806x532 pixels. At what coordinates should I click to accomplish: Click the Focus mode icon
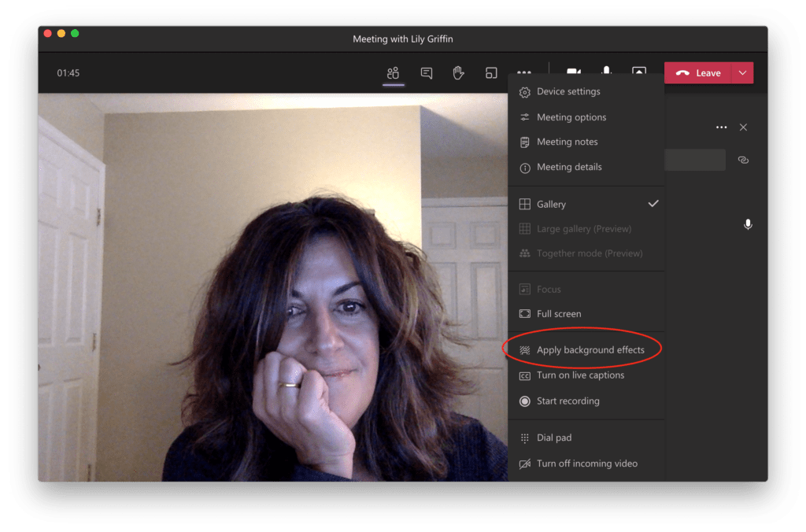point(525,290)
